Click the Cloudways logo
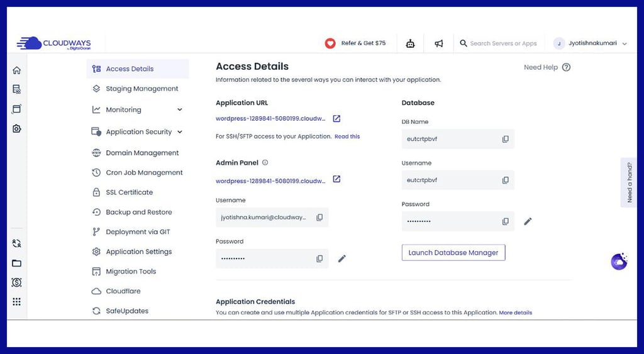Viewport: 644px width, 354px height. pyautogui.click(x=54, y=43)
